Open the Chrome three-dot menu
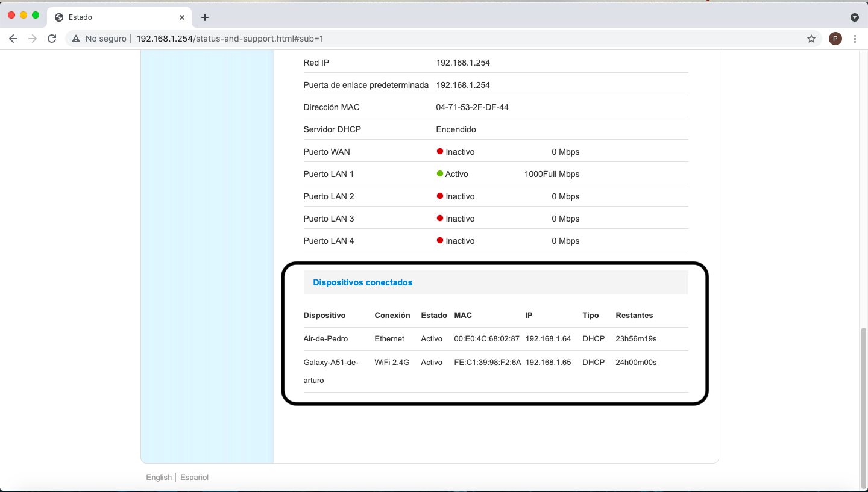 click(855, 39)
